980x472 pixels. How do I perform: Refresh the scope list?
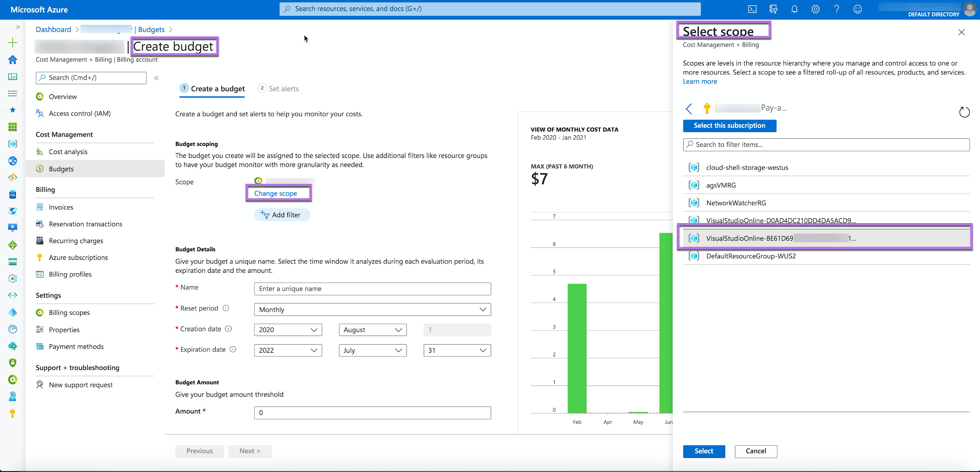pyautogui.click(x=964, y=112)
